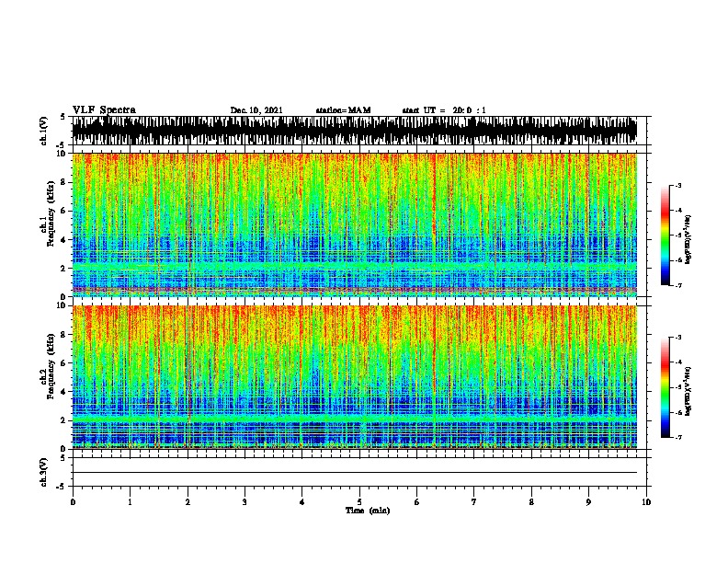This screenshot has width=728, height=563.
Task: Click the 'start UT = 20: 0 : 1' text
Action: coord(444,110)
